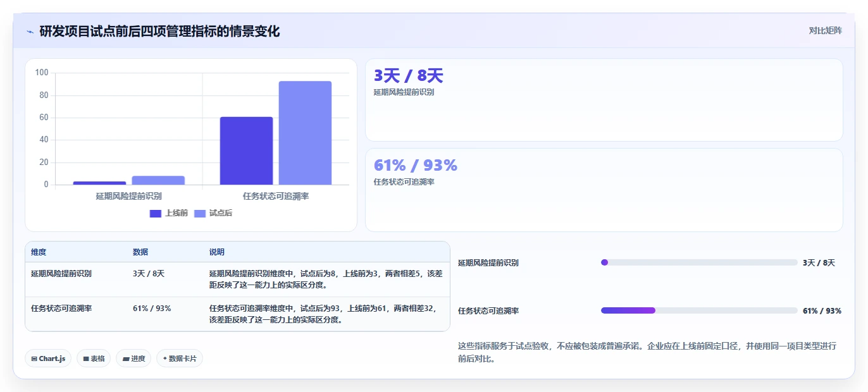Click the 任务状态可追溯率 table row cell
The height and width of the screenshot is (392, 868).
tap(61, 309)
